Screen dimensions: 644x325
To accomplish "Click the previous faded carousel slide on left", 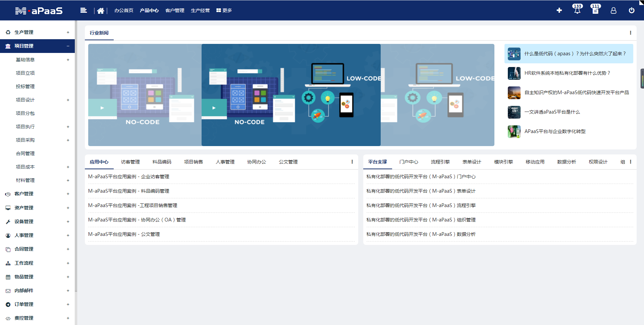I will [x=145, y=95].
